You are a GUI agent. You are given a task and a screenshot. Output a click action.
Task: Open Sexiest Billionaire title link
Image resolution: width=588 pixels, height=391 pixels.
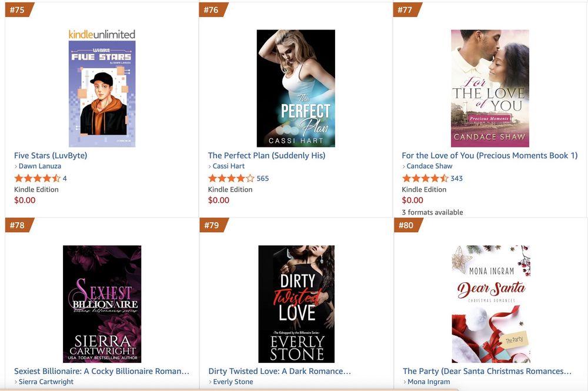coord(102,371)
